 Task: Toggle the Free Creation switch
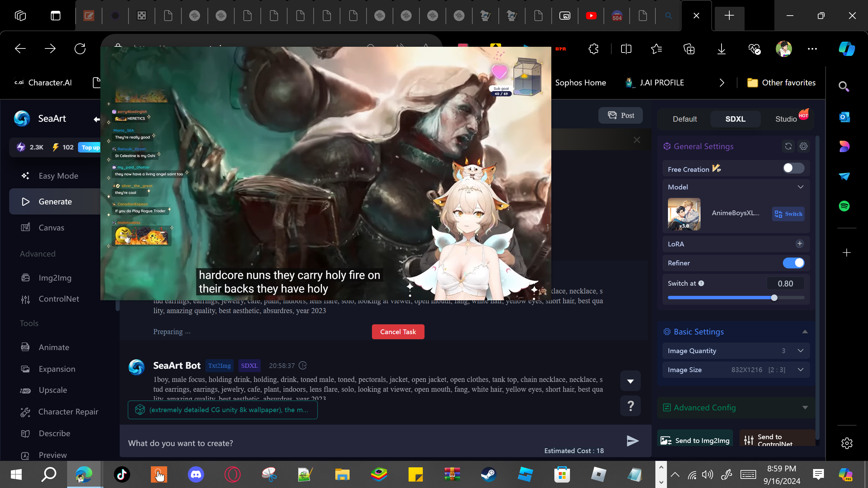[793, 168]
